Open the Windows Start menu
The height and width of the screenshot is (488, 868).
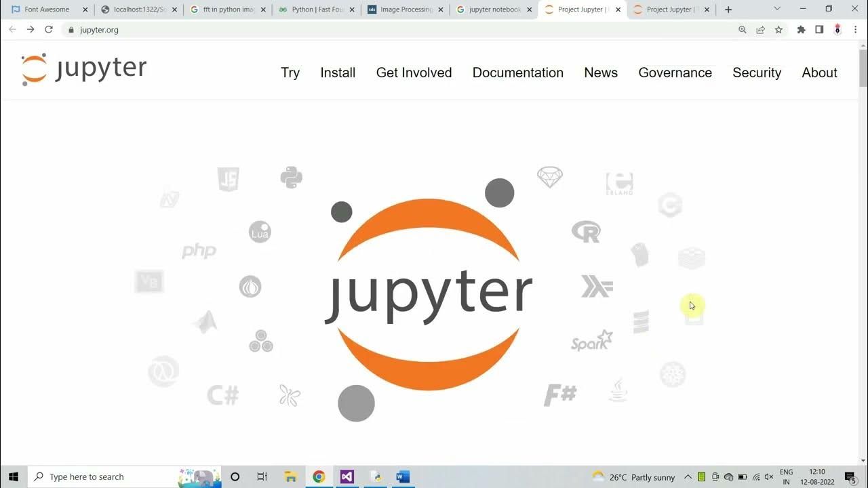(14, 476)
